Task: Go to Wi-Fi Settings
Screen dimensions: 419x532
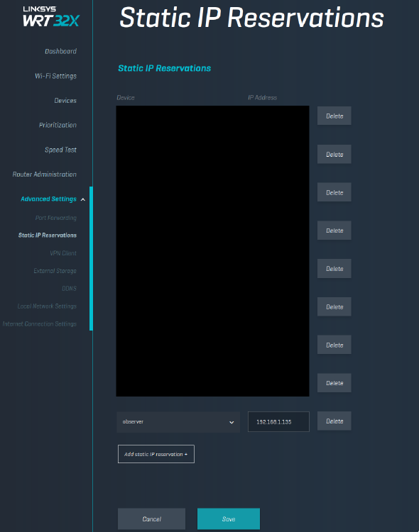Action: pyautogui.click(x=55, y=76)
